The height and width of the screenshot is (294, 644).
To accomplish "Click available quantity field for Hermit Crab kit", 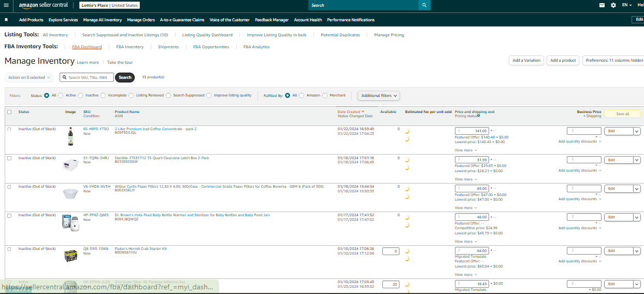I will point(391,251).
